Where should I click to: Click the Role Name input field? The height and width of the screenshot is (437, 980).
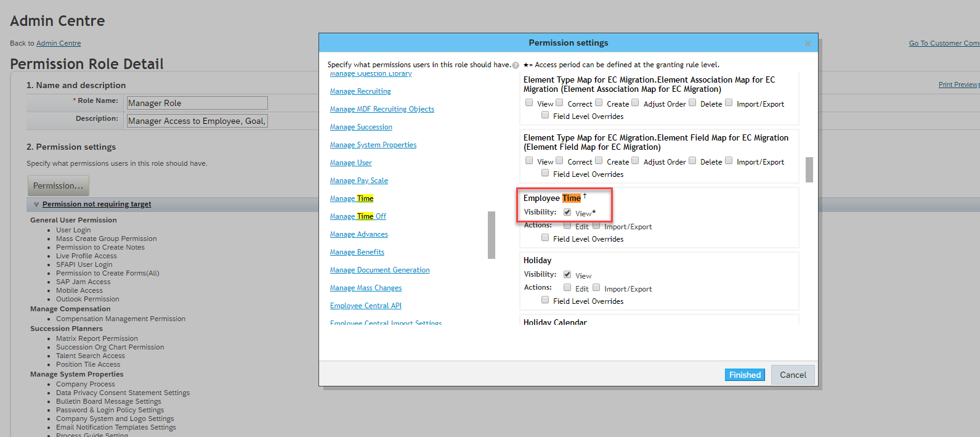point(197,103)
